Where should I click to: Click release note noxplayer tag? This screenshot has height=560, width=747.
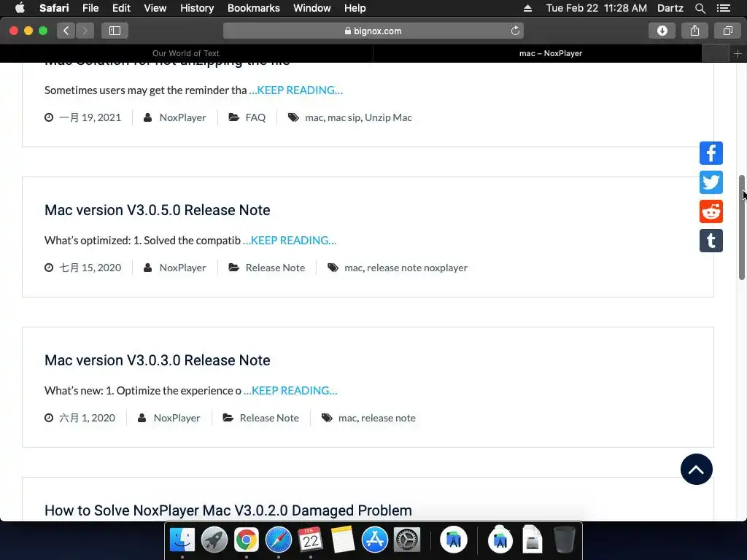[417, 268]
